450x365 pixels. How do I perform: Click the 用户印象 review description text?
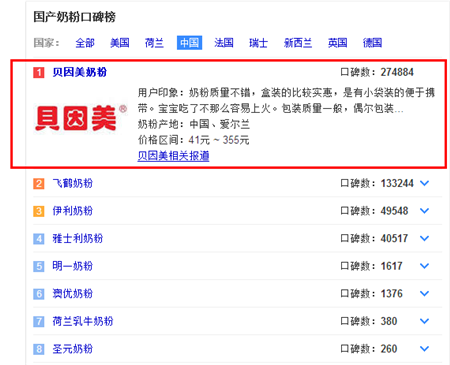point(286,100)
